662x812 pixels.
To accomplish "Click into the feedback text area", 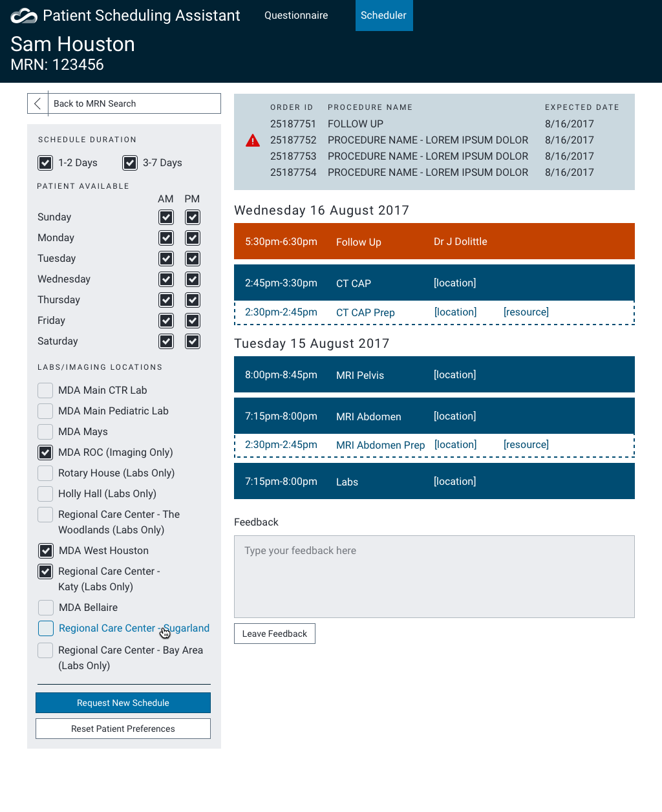I will click(x=434, y=577).
